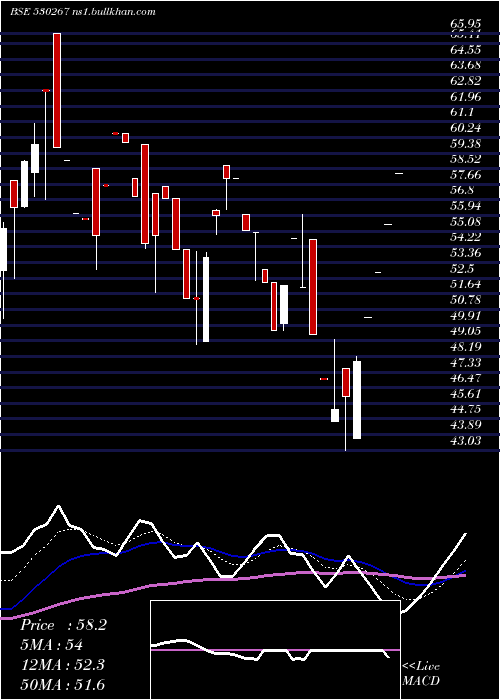Select the 46.47 price label
The image size is (500, 700).
point(466,379)
